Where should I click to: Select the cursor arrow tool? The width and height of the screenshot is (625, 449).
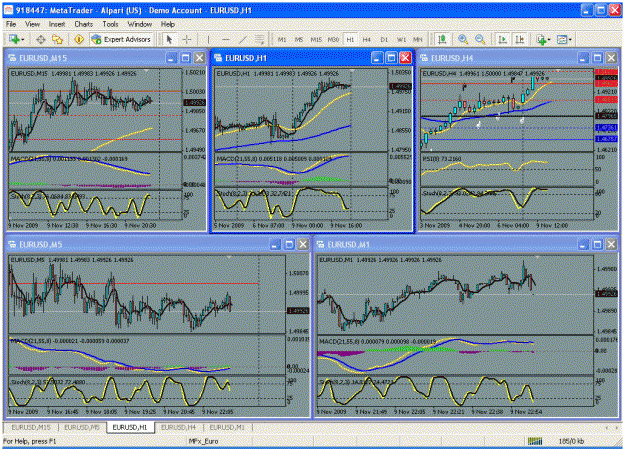(x=169, y=39)
